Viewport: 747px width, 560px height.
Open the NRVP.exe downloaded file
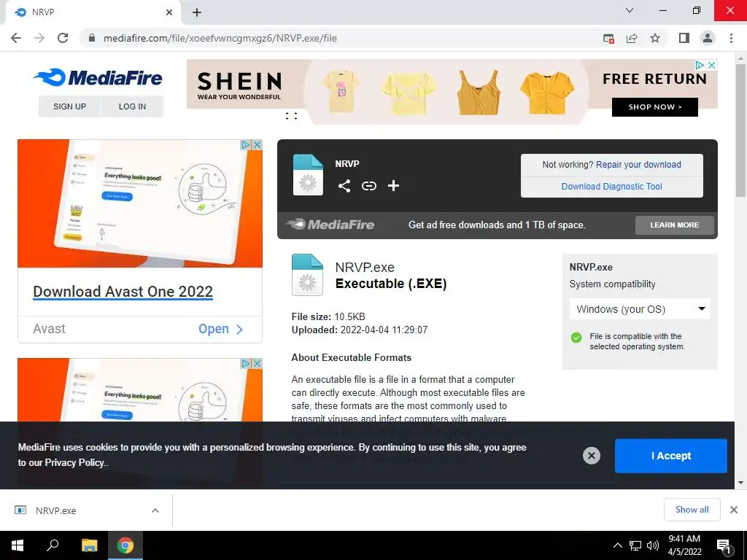(x=55, y=510)
